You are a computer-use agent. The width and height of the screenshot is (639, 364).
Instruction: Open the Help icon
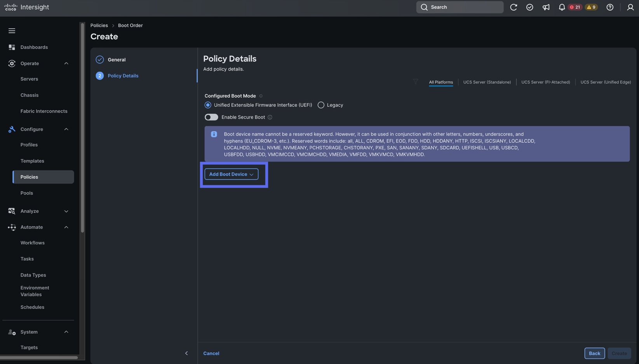click(x=609, y=7)
